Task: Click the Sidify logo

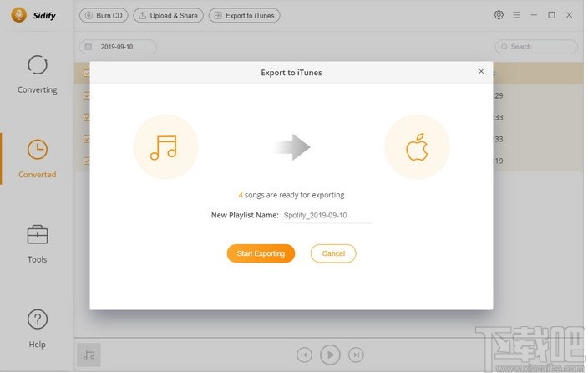Action: pyautogui.click(x=33, y=15)
